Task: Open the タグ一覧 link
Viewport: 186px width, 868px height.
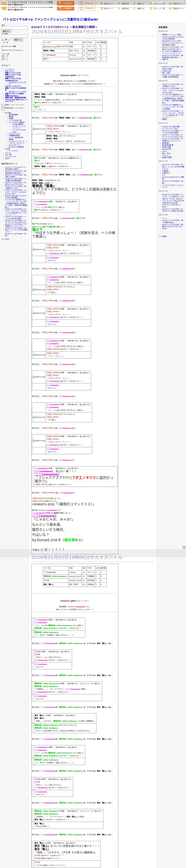Action: [8, 155]
